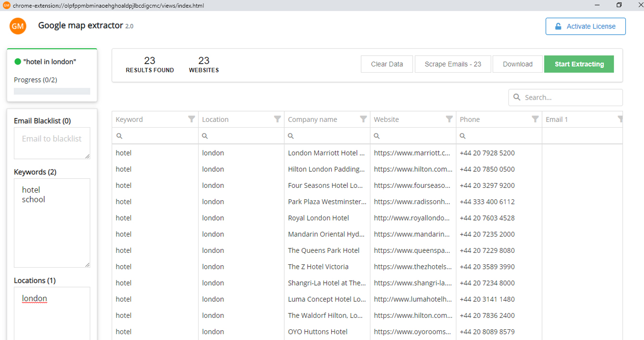Open http://www.royallondo... website cell
Viewport: 644px width, 340px height.
413,218
